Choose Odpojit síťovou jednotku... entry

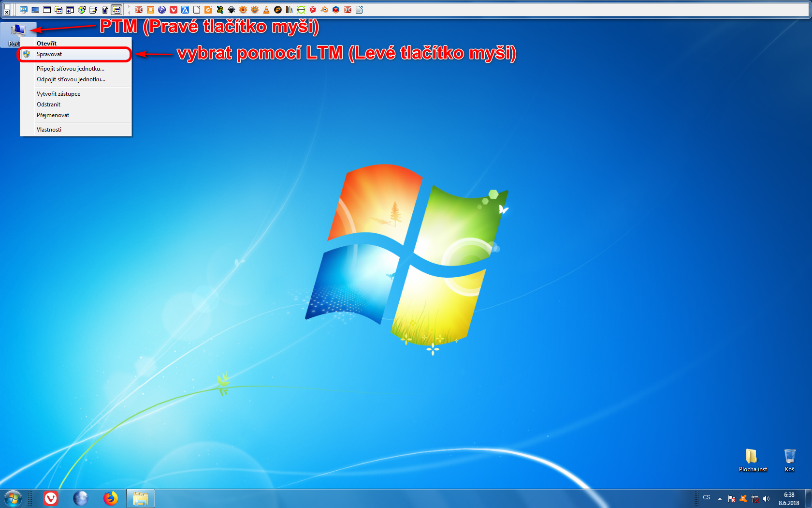(76, 79)
